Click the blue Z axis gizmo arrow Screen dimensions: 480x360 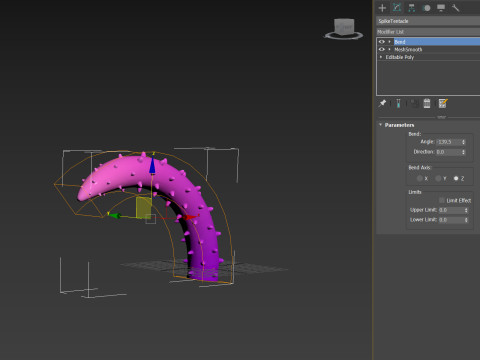pyautogui.click(x=152, y=165)
